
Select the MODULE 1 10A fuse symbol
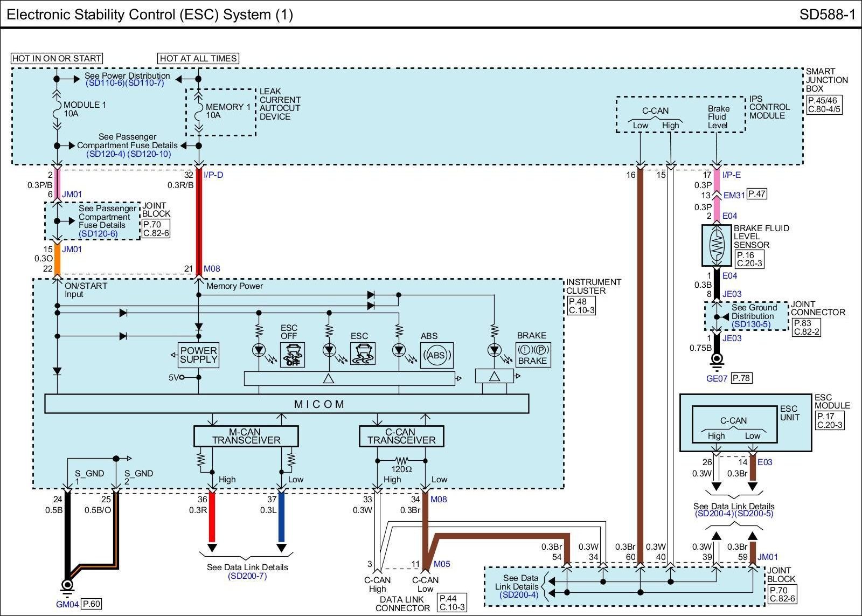[x=57, y=109]
